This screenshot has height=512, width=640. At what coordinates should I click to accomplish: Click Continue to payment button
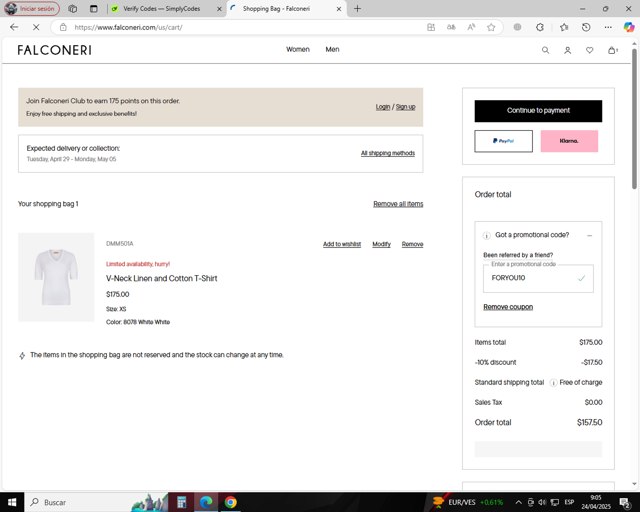click(538, 111)
